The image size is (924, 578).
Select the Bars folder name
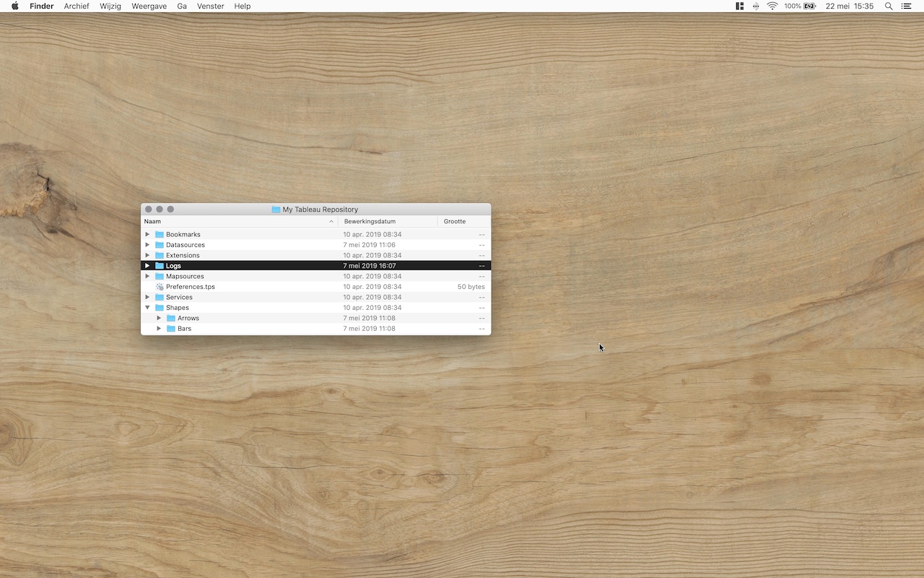tap(185, 329)
